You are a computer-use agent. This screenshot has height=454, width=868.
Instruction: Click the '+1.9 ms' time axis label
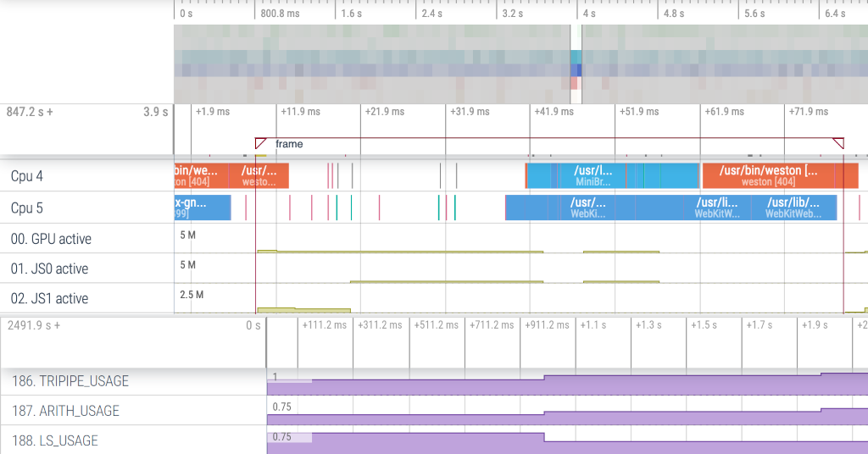tap(213, 112)
